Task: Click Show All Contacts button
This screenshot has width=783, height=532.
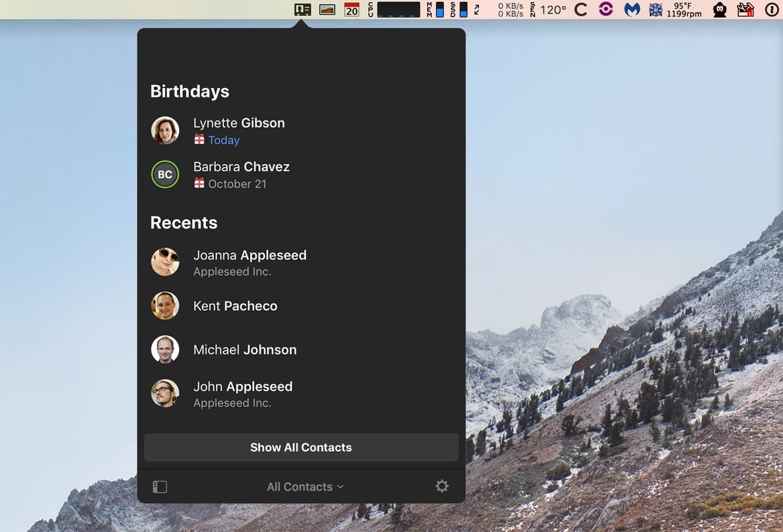Action: [x=301, y=448]
